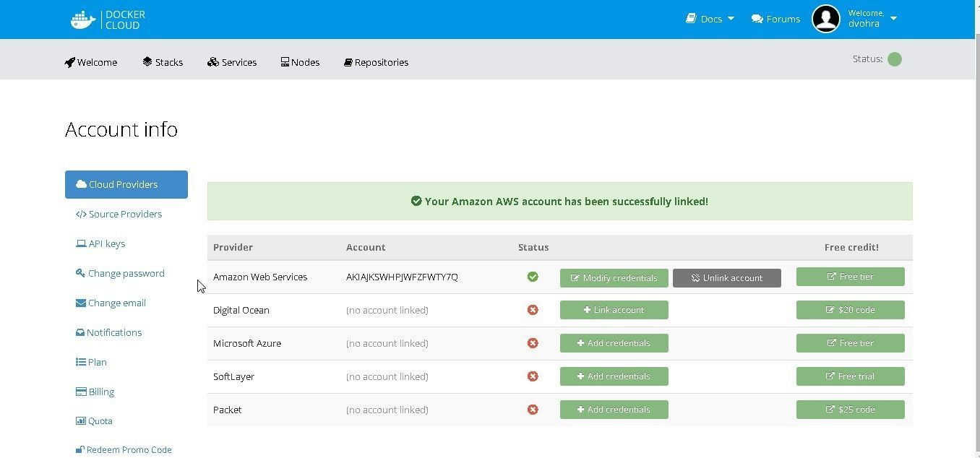980x458 pixels.
Task: Expand the Docs dropdown menu
Action: (710, 19)
